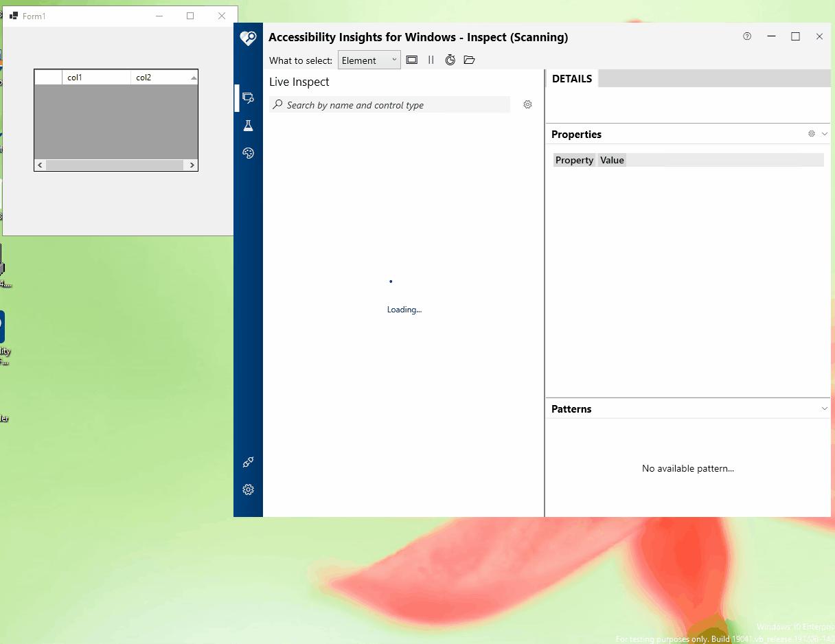Viewport: 835px width, 644px height.
Task: Click the timed scan stopwatch icon
Action: pyautogui.click(x=450, y=60)
